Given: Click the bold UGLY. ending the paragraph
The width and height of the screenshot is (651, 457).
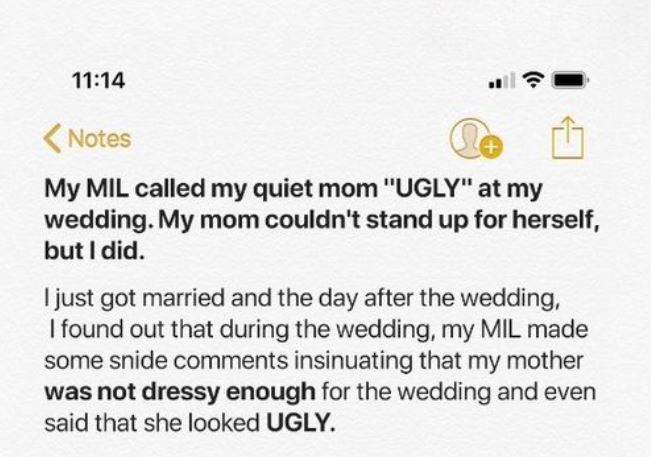Looking at the screenshot, I should [301, 423].
